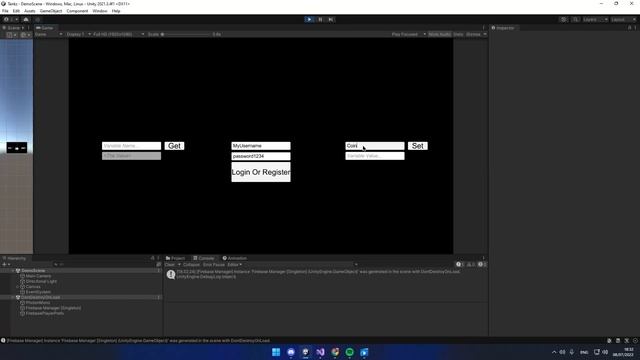Toggle the Mute Audio button
Viewport: 640px width, 360px height.
[439, 34]
